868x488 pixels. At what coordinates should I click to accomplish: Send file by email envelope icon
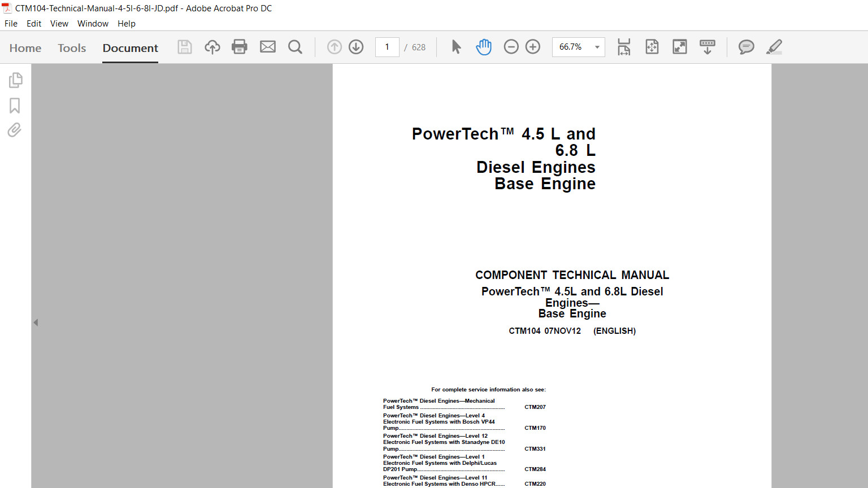(268, 47)
